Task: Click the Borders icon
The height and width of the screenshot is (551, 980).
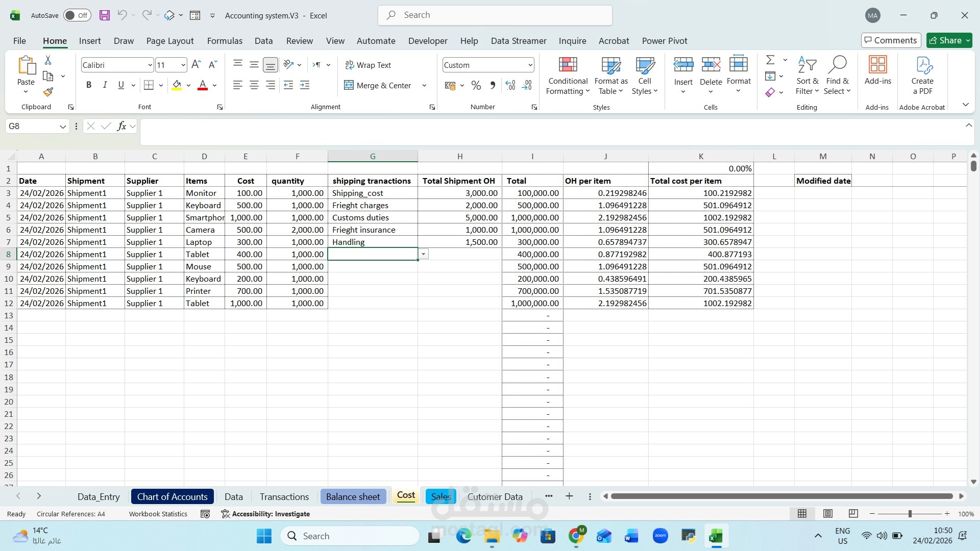Action: coord(149,85)
